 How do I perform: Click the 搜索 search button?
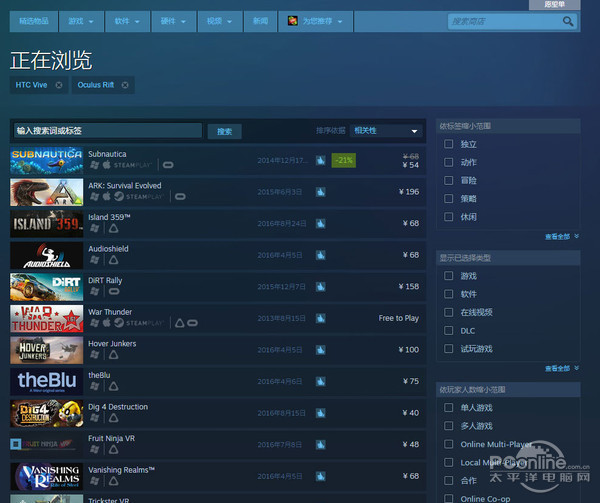pos(225,132)
